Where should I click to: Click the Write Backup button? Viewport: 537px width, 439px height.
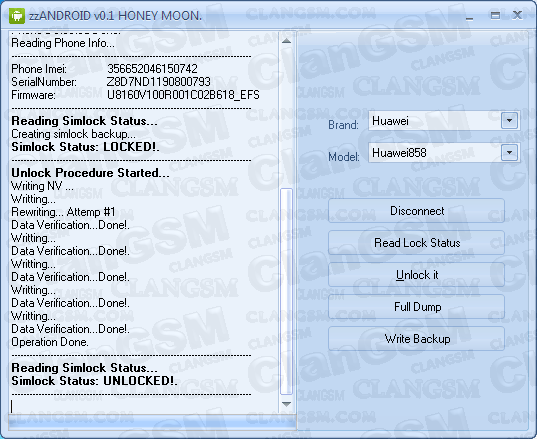[x=416, y=339]
